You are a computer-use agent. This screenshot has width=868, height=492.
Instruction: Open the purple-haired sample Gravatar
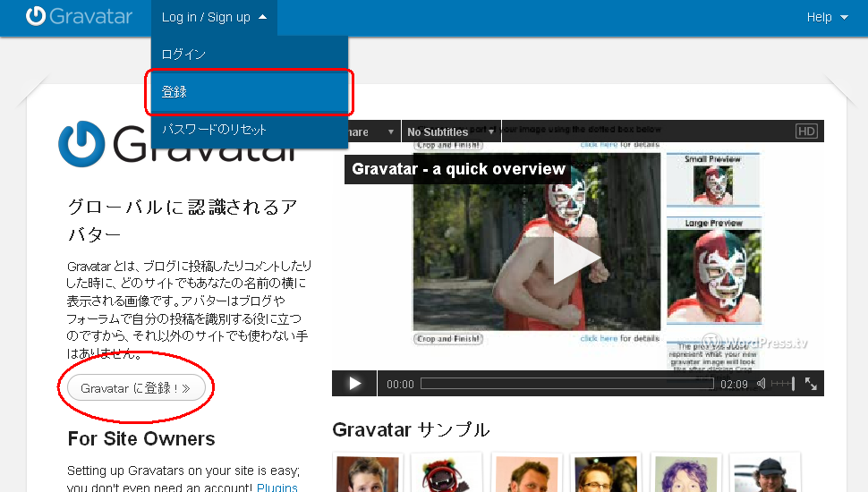pos(685,473)
